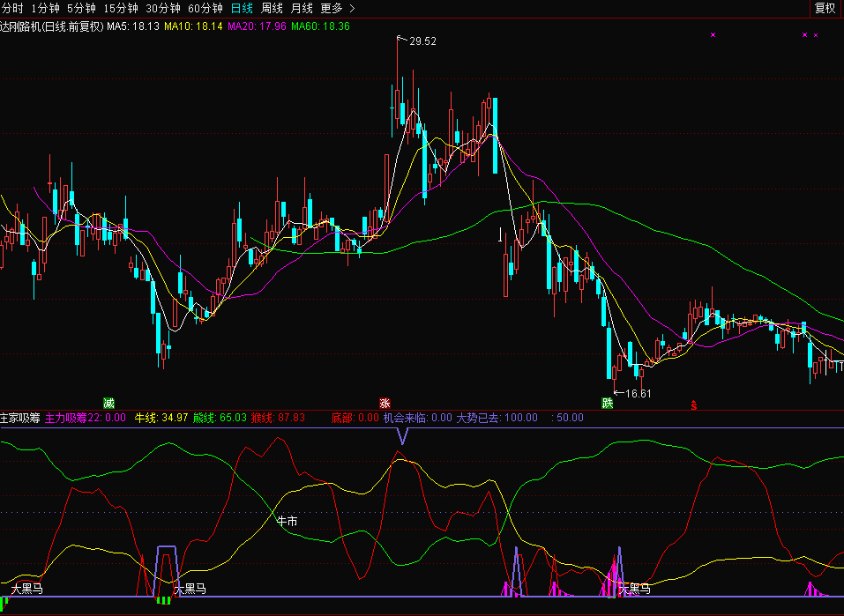Select the 5分钟 period tab
Image resolution: width=844 pixels, height=616 pixels.
(x=81, y=8)
